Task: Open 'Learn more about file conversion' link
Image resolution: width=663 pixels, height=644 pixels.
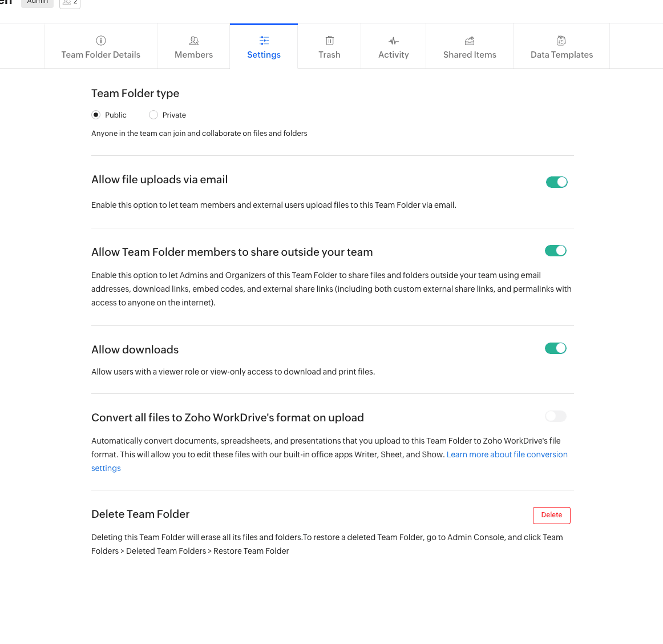Action: 507,454
